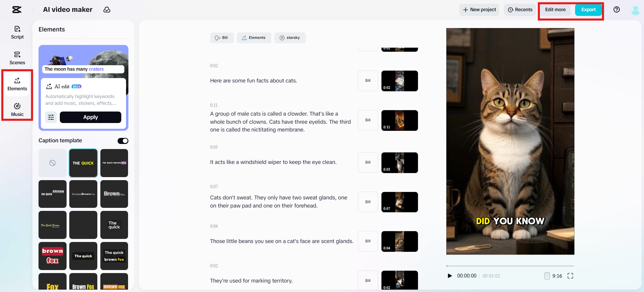Click the text "Here are some fun facts about cats."
The image size is (644, 292).
253,81
